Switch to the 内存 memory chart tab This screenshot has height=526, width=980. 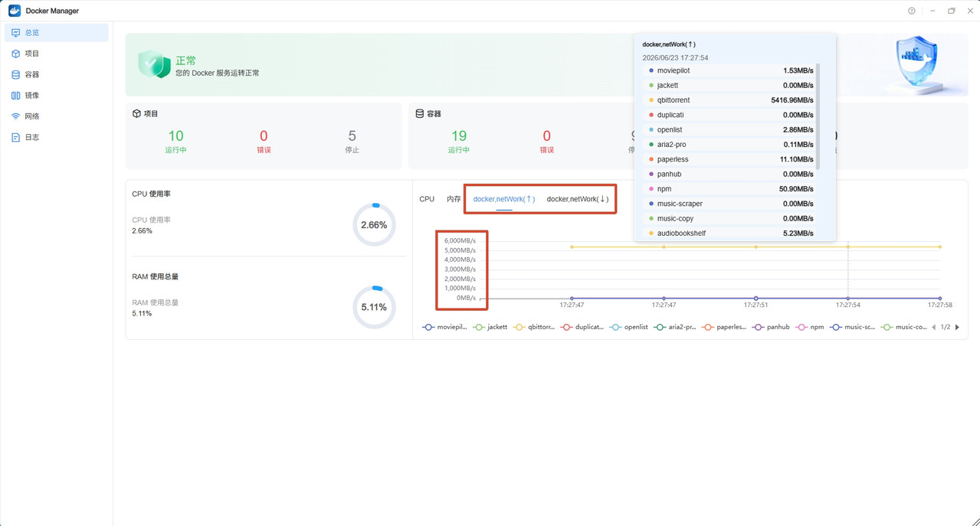pos(454,199)
